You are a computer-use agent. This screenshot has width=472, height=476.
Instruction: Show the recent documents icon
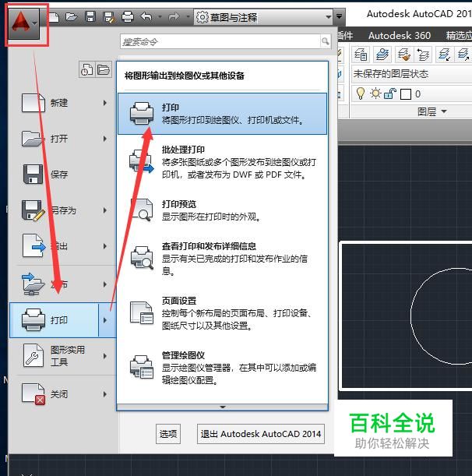86,70
